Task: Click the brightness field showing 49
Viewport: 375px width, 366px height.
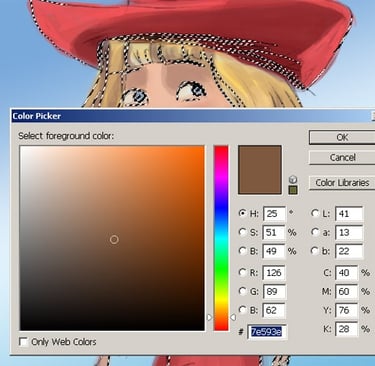Action: pos(274,251)
